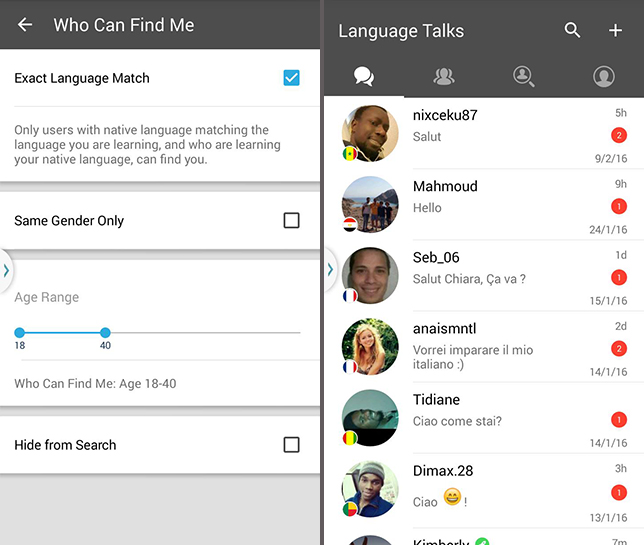The height and width of the screenshot is (545, 644).
Task: Open chat with nixceku87
Action: tap(484, 133)
